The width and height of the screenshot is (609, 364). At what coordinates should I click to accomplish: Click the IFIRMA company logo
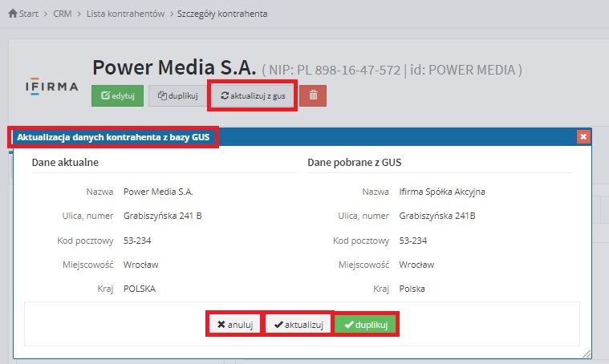pyautogui.click(x=51, y=86)
